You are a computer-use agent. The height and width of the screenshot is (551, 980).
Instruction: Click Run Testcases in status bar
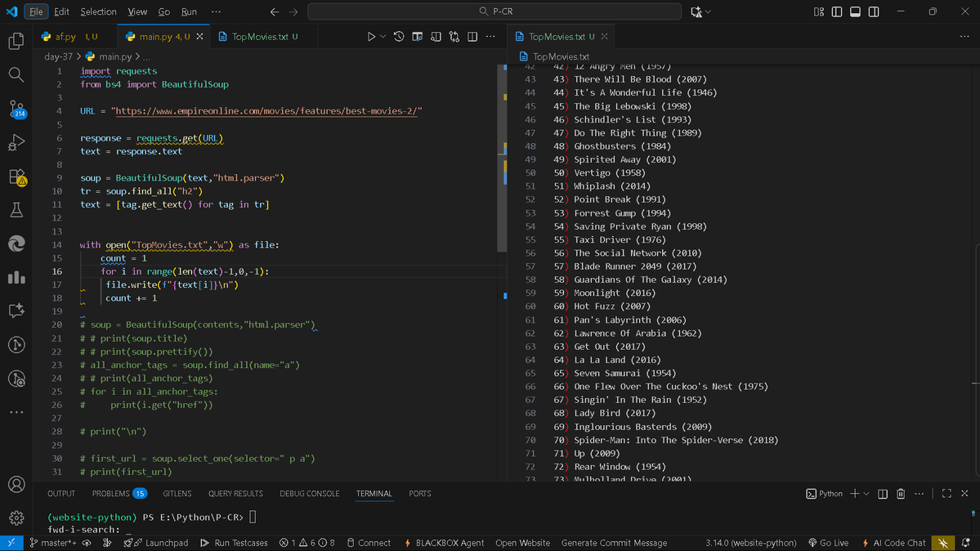tap(234, 543)
